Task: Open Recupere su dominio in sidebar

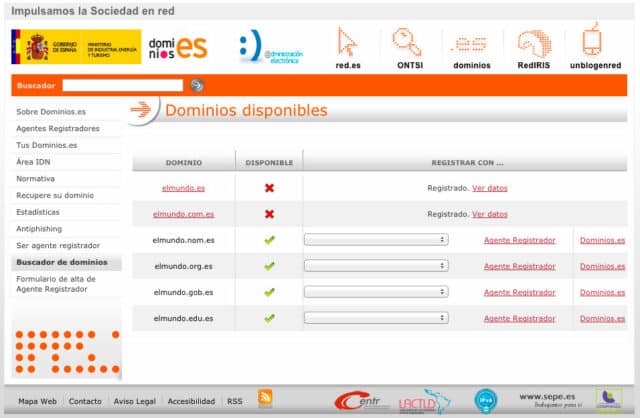Action: [x=55, y=196]
